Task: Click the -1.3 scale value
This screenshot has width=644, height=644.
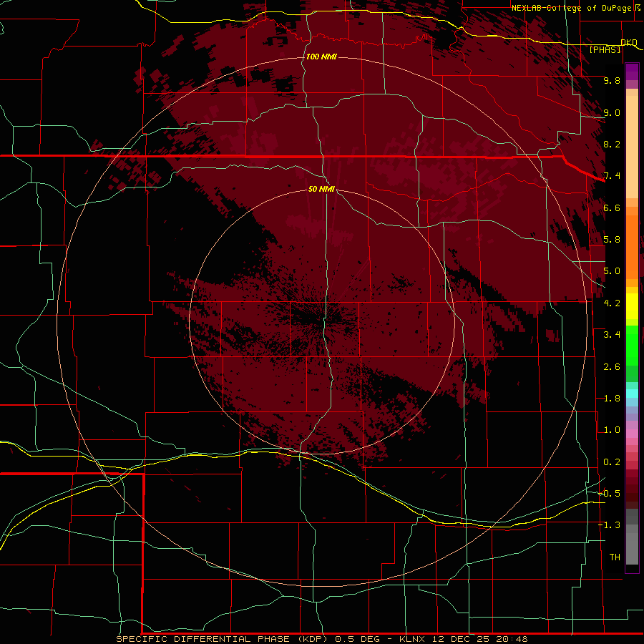Action: [609, 525]
